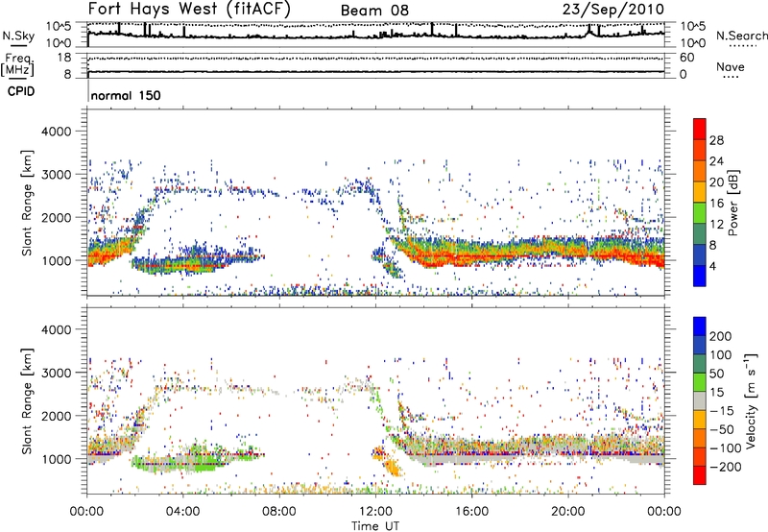Click the "28" tick on the power colorbar

(x=716, y=140)
